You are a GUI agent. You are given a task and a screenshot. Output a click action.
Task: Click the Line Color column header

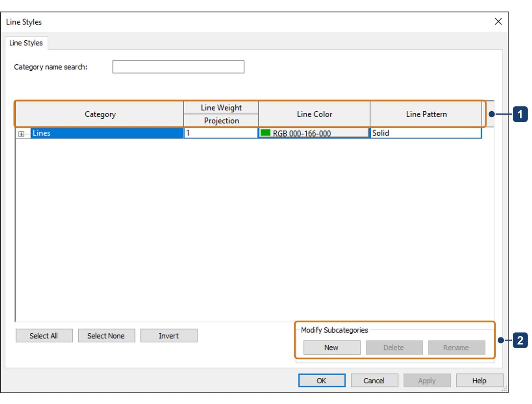coord(314,114)
